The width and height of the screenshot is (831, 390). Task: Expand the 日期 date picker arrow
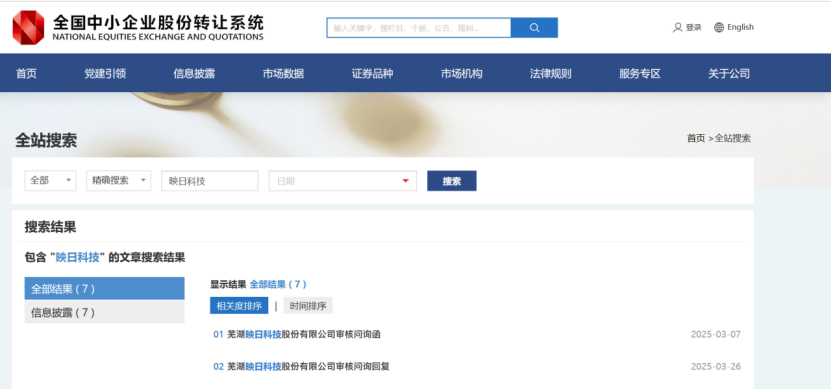pyautogui.click(x=405, y=181)
